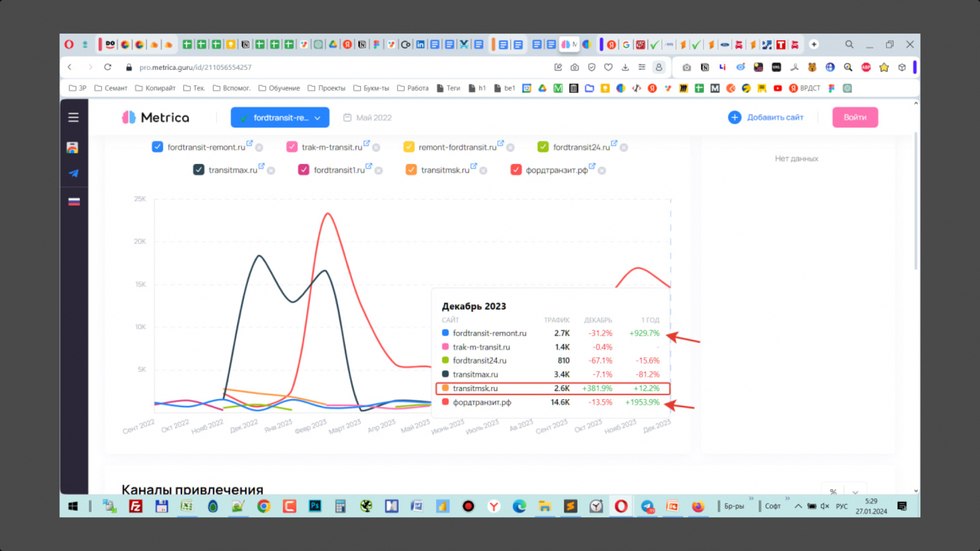Open the Windows notification center icon
980x551 pixels.
click(x=902, y=506)
